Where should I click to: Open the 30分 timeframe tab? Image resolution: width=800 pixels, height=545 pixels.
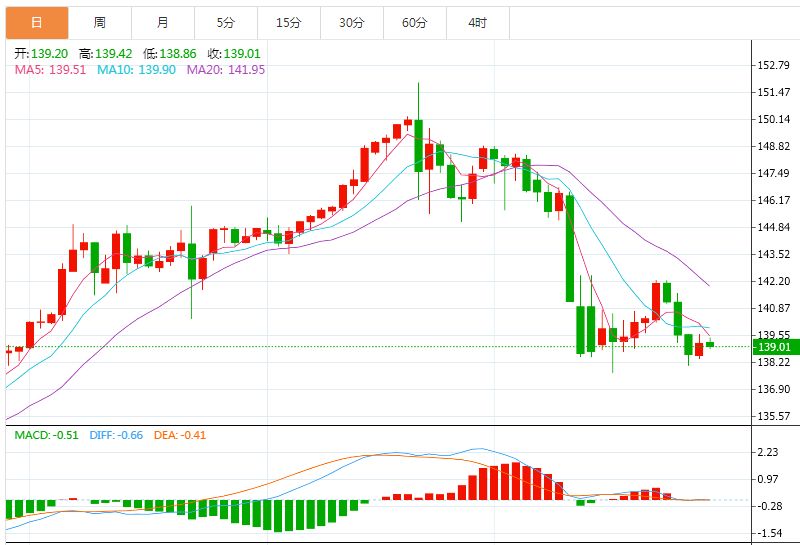(352, 23)
